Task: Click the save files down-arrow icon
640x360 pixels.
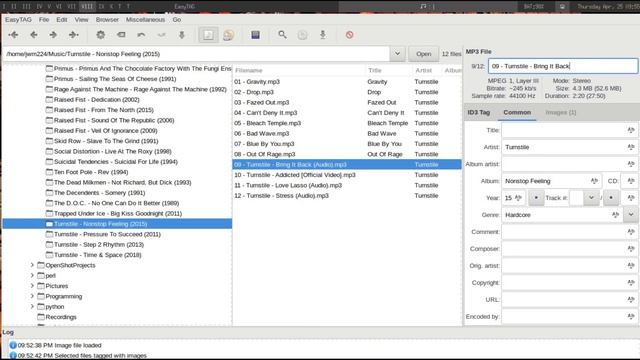Action: coord(182,35)
